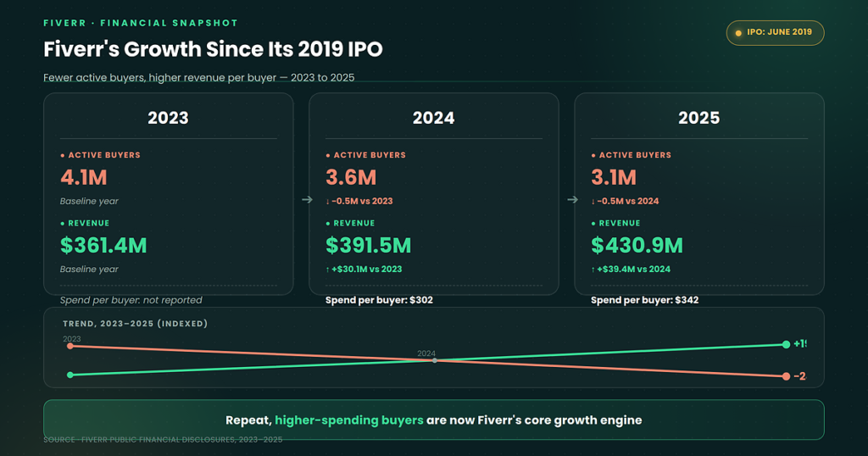Click the REVENUE label in 2023 card

[x=85, y=223]
